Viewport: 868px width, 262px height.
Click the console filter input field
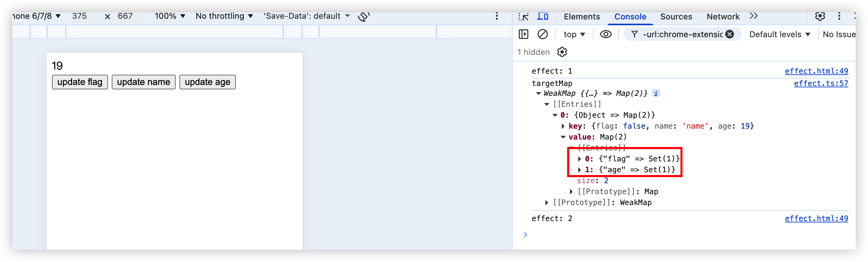pos(682,34)
